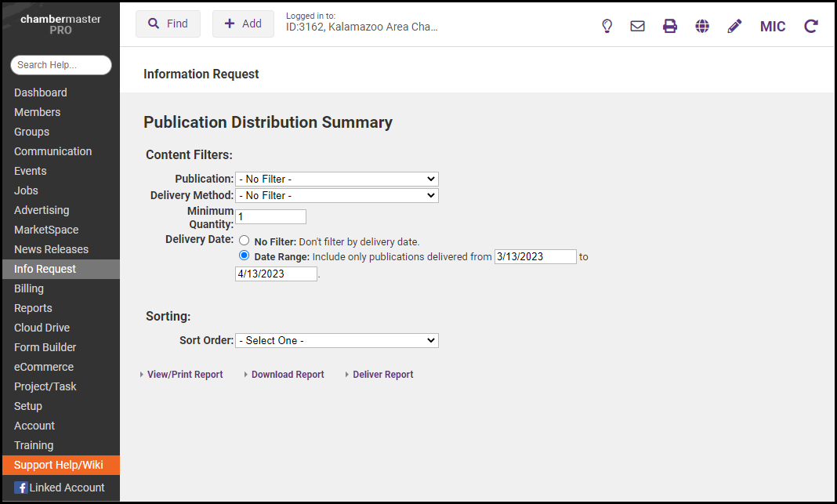Click the Download Report link
This screenshot has width=837, height=504.
[x=288, y=375]
